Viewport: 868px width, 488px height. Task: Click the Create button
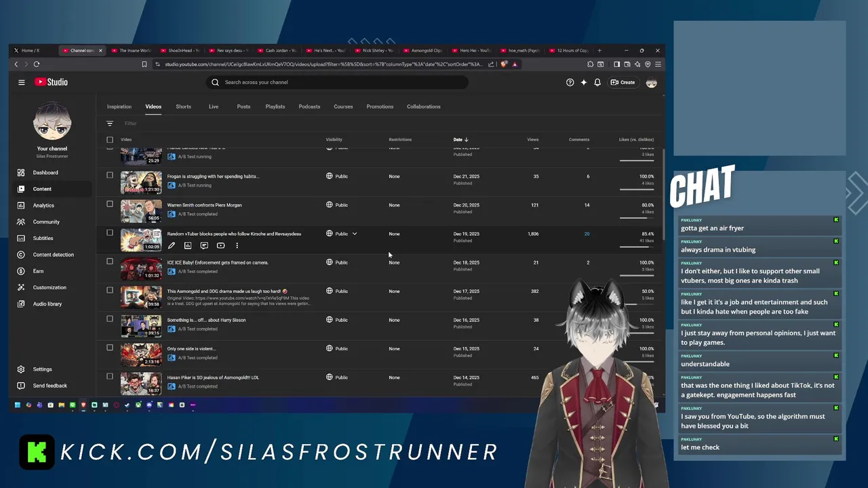pyautogui.click(x=623, y=82)
